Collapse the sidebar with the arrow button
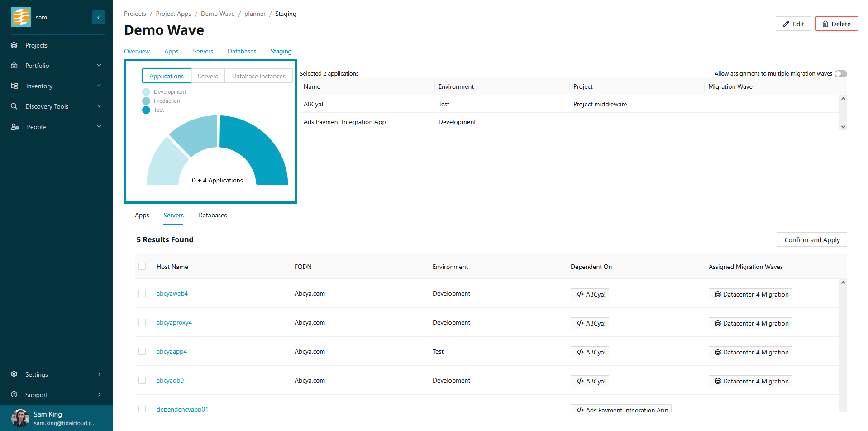 (x=98, y=17)
